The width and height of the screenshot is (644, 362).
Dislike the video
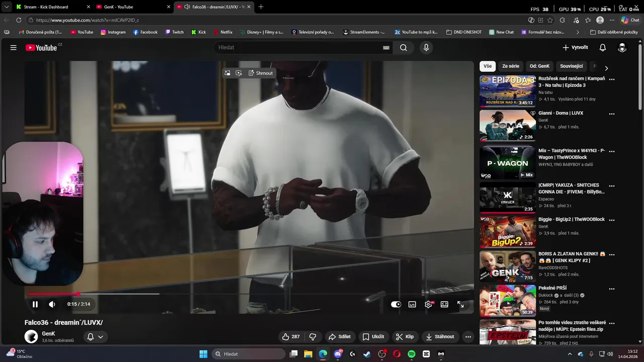(x=312, y=337)
